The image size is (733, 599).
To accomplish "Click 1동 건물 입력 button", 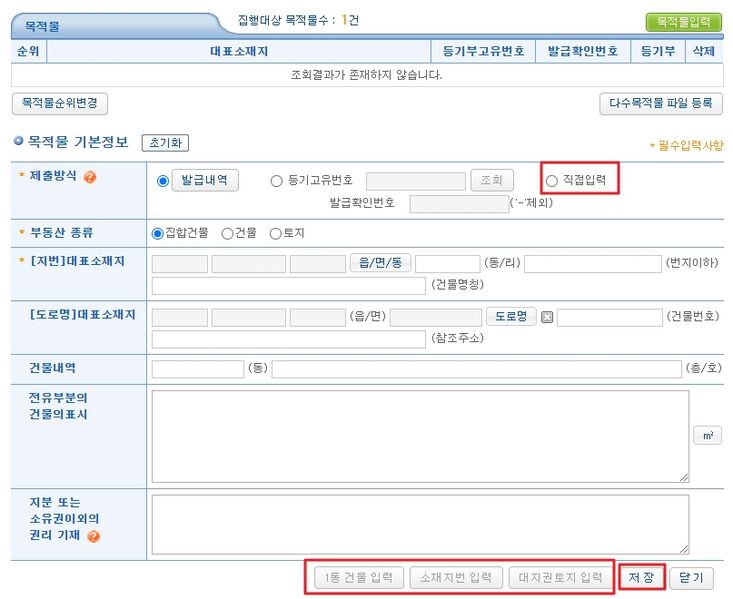I will pyautogui.click(x=359, y=578).
